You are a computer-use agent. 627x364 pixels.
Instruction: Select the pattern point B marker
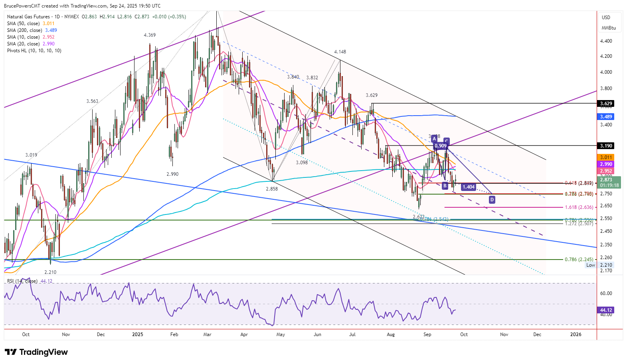click(x=445, y=186)
